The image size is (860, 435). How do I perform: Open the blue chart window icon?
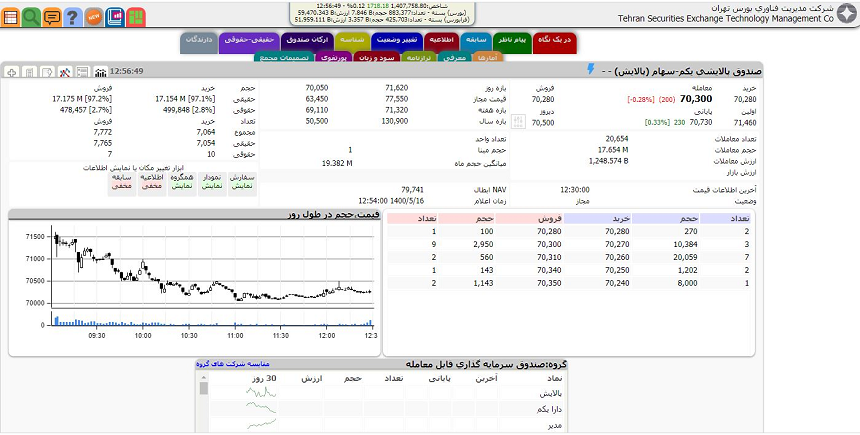114,17
